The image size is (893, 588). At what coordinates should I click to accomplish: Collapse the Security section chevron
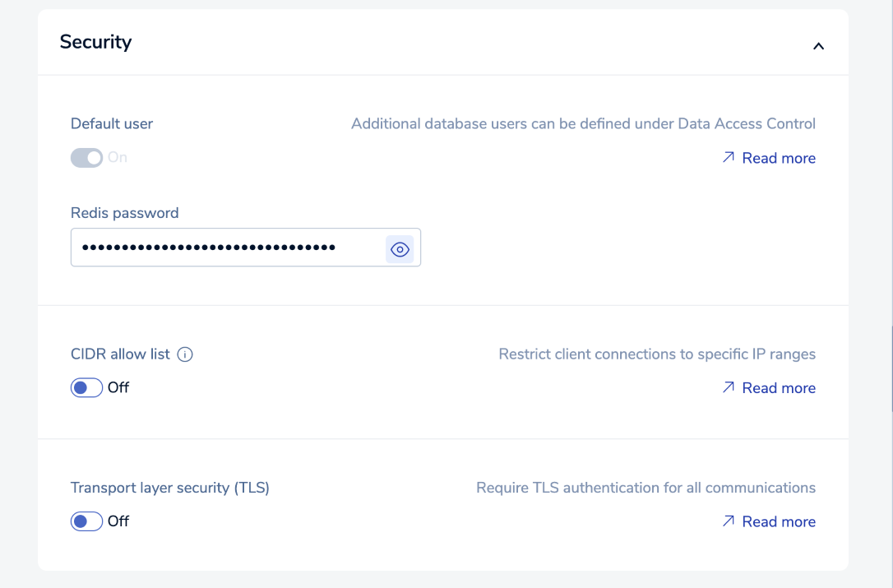click(818, 46)
